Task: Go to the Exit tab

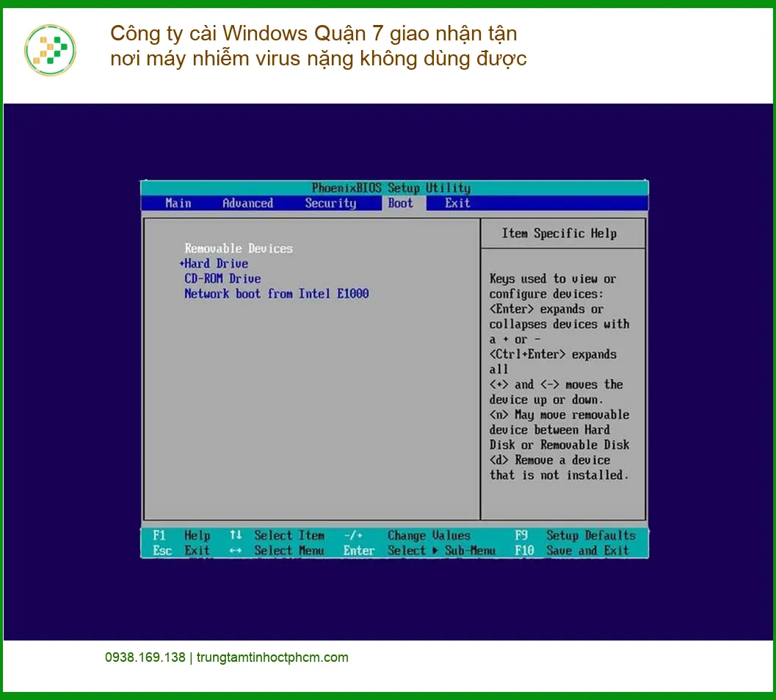Action: point(457,203)
